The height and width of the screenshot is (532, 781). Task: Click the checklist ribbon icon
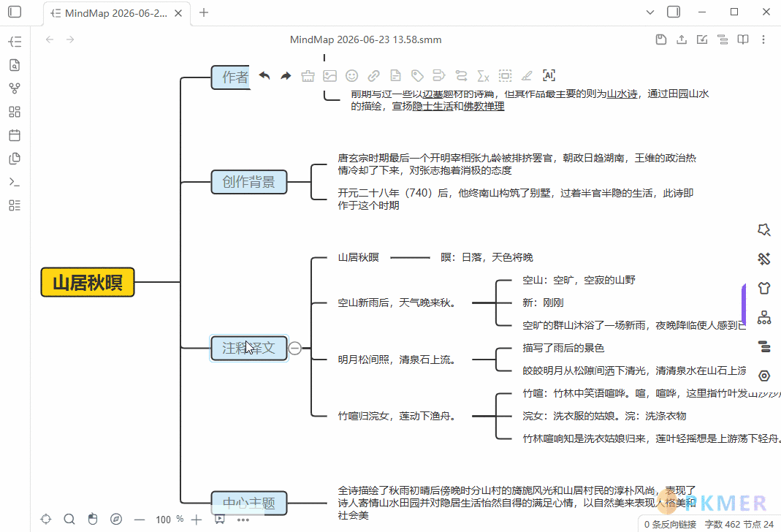[15, 206]
